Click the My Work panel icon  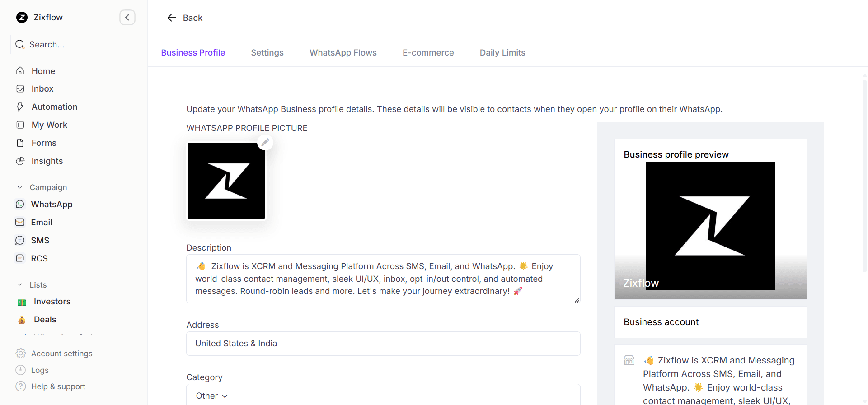coord(20,125)
